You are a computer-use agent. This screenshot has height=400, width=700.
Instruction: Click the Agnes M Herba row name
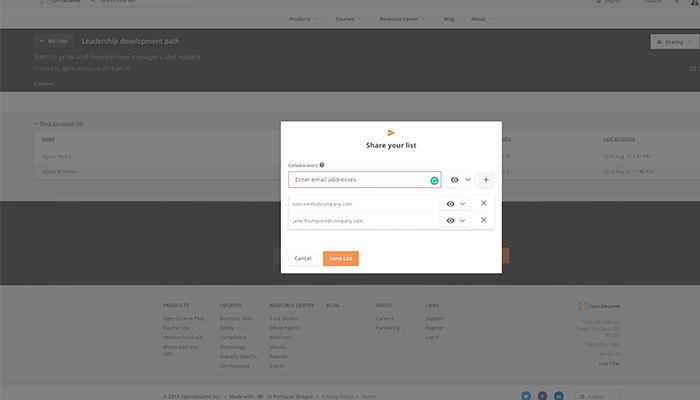[59, 172]
